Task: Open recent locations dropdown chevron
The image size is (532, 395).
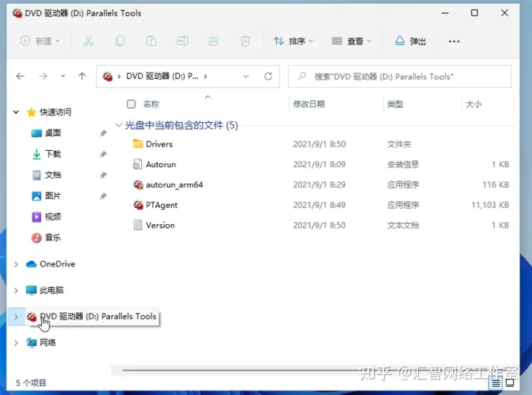Action: pyautogui.click(x=63, y=76)
